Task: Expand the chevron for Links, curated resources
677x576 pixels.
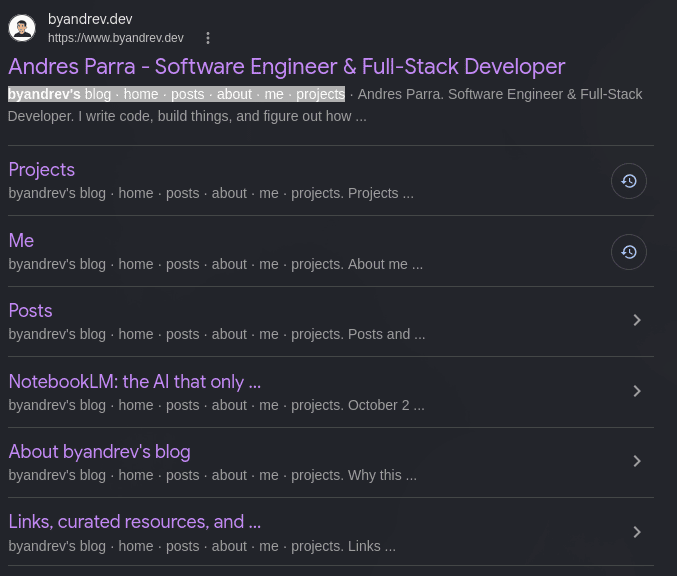Action: click(637, 532)
